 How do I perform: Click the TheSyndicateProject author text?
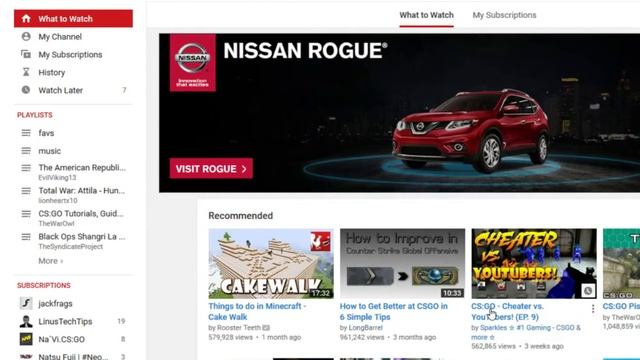tap(71, 247)
